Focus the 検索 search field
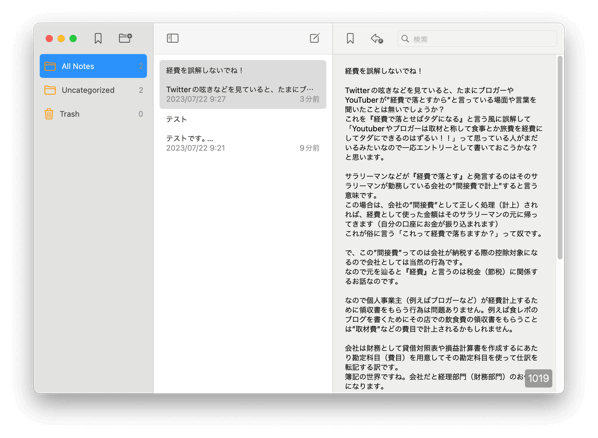The height and width of the screenshot is (438, 598). pos(477,39)
